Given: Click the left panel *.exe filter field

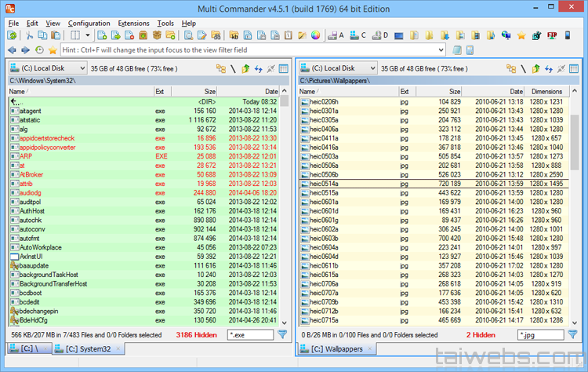Looking at the screenshot, I should (x=249, y=335).
